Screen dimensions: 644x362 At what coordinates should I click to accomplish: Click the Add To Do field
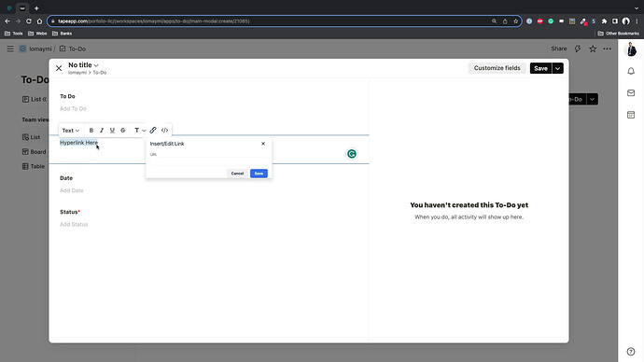pos(73,109)
